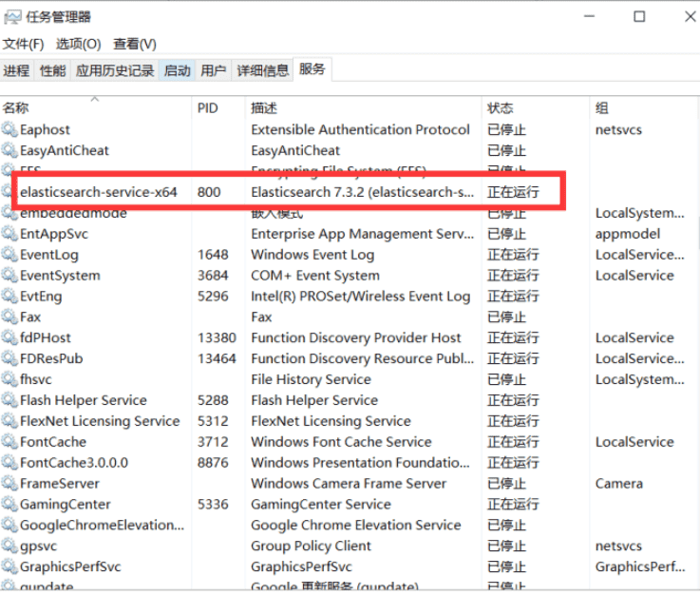
Task: Click the Windows Font Cache Service description
Action: (341, 442)
